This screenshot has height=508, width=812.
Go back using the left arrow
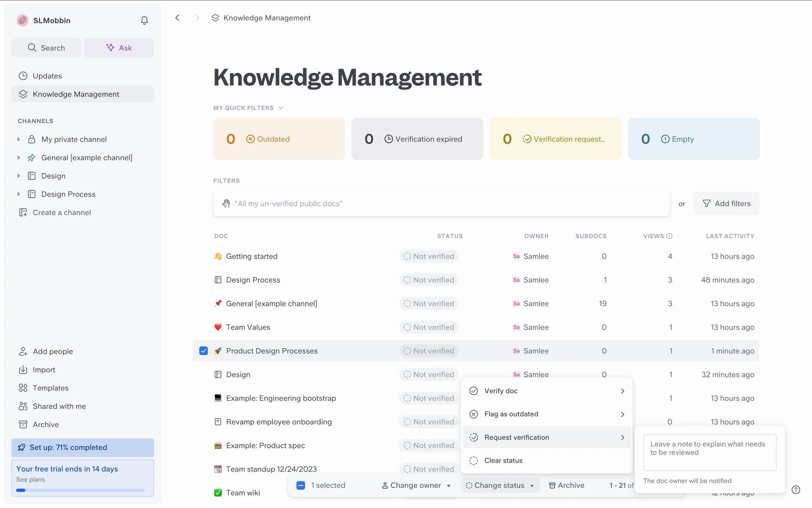[178, 18]
